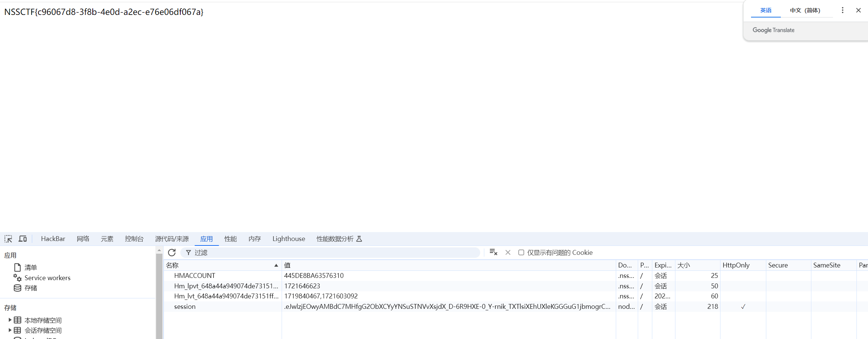Click session cookie value starting .eJwlzj
Image resolution: width=868 pixels, height=339 pixels.
[x=447, y=307]
